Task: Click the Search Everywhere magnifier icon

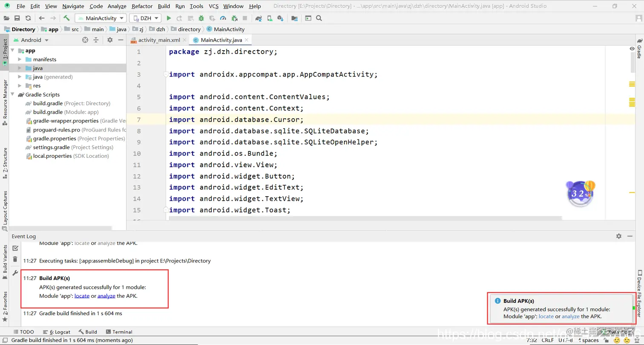Action: (x=319, y=18)
